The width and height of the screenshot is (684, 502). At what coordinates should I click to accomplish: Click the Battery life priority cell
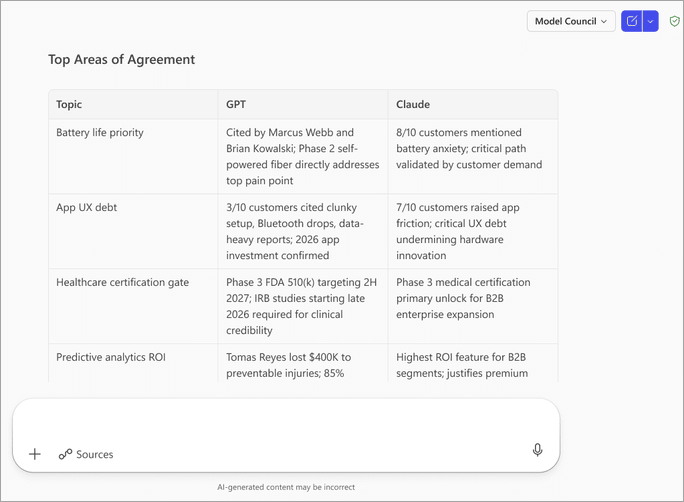(100, 132)
